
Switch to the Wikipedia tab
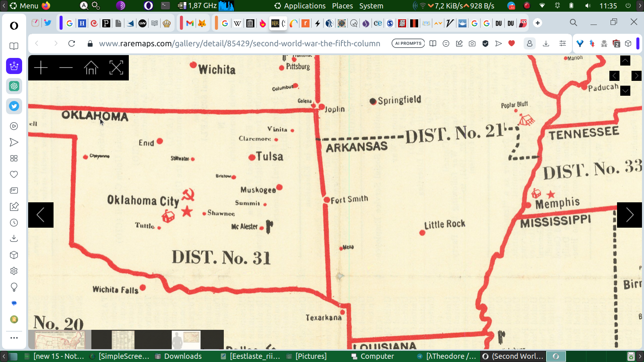pos(237,23)
